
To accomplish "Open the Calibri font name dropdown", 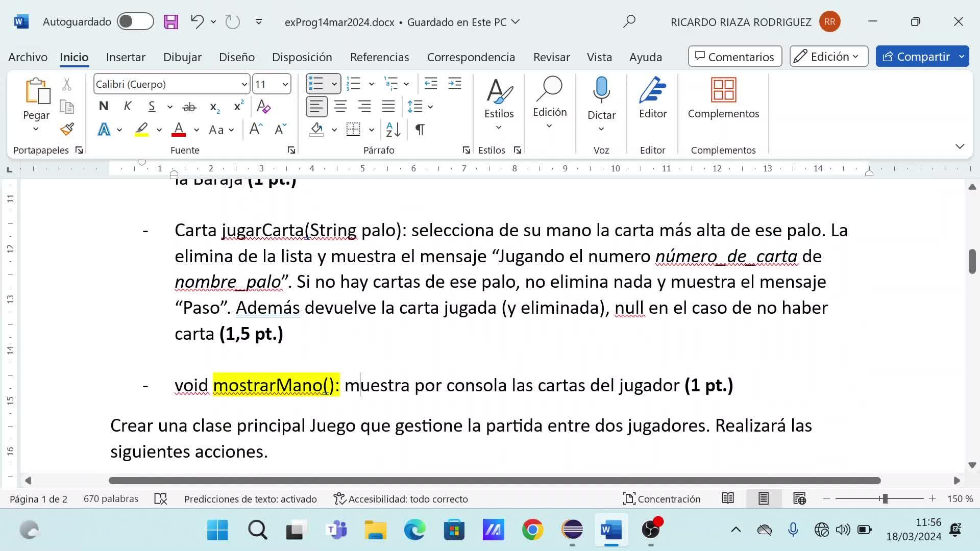I will 244,84.
